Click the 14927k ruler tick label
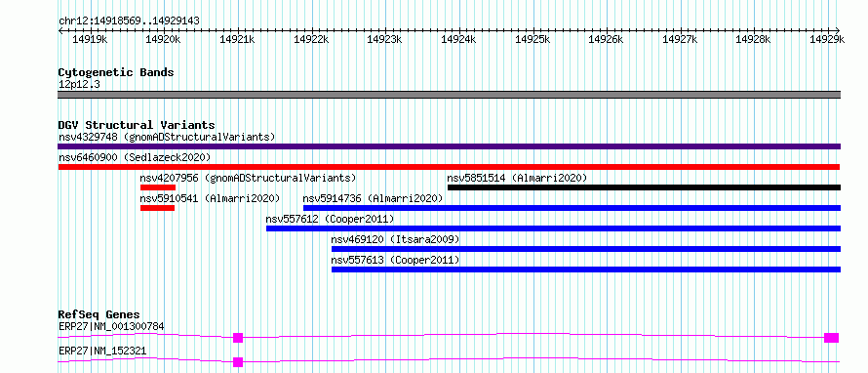Screen dimensions: 868x373 click(x=679, y=39)
